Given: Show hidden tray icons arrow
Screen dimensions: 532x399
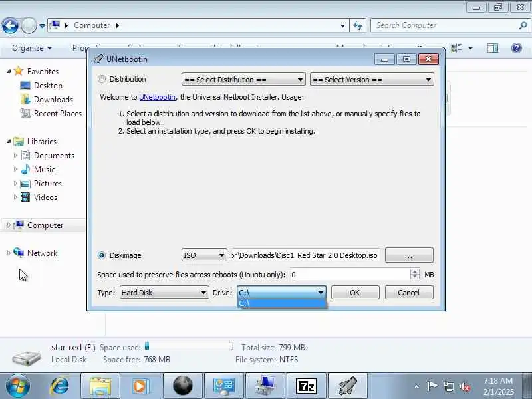Looking at the screenshot, I should coord(417,386).
